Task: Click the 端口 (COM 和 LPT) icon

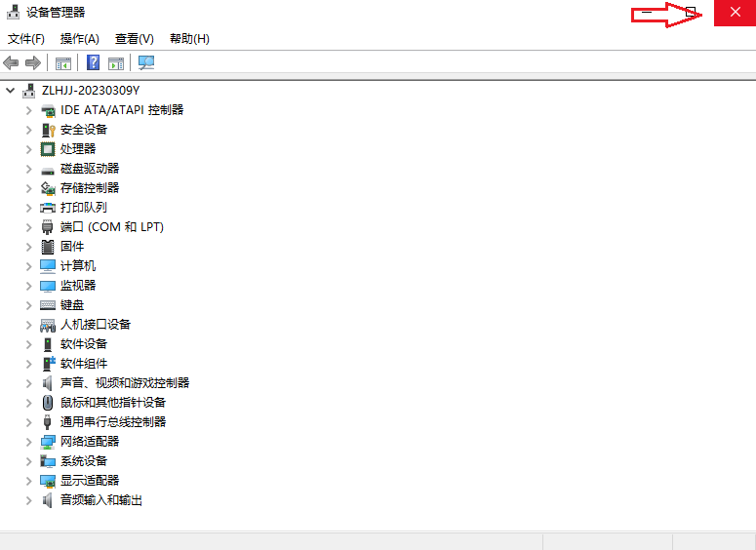Action: (x=47, y=227)
